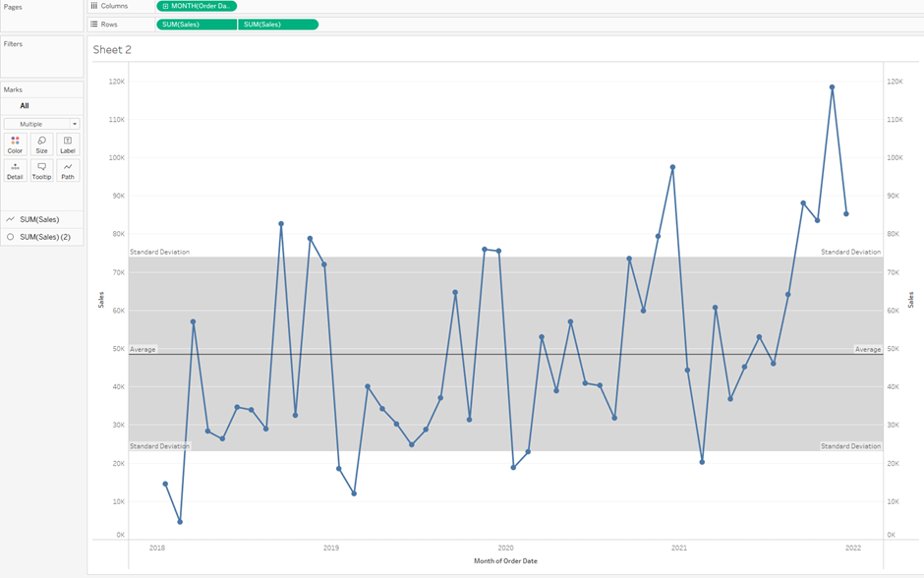Click the Rows shelf icon
Viewport: 924px width, 578px height.
[93, 25]
